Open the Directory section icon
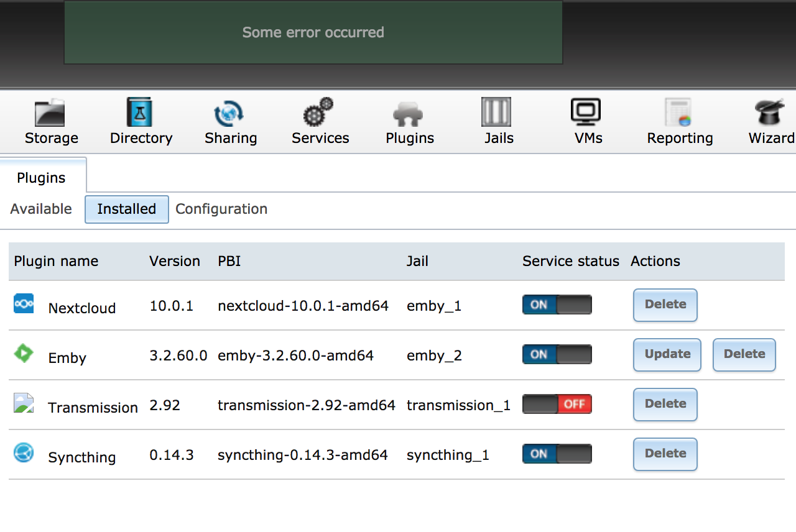796x532 pixels. [x=139, y=112]
